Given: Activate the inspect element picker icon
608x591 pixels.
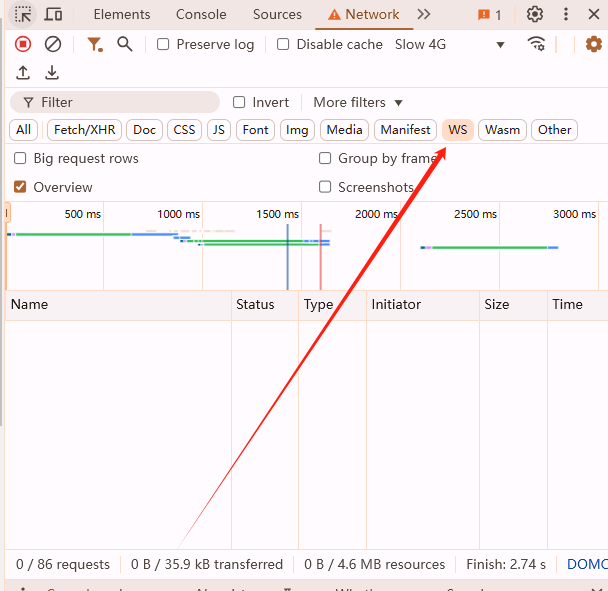Looking at the screenshot, I should (x=23, y=15).
